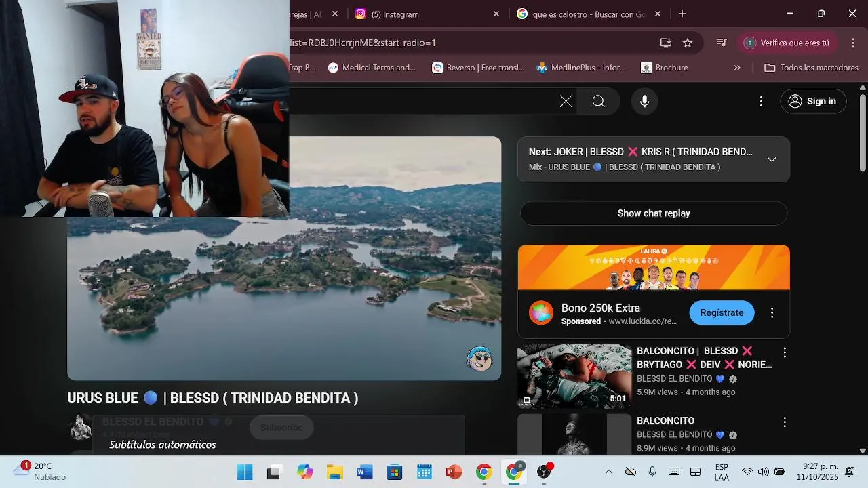Screen dimensions: 868x488
Task: Open File Explorer from taskbar
Action: [335, 472]
